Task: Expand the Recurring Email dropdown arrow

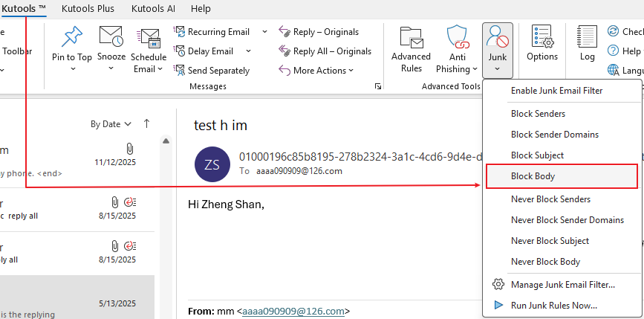Action: coord(265,32)
